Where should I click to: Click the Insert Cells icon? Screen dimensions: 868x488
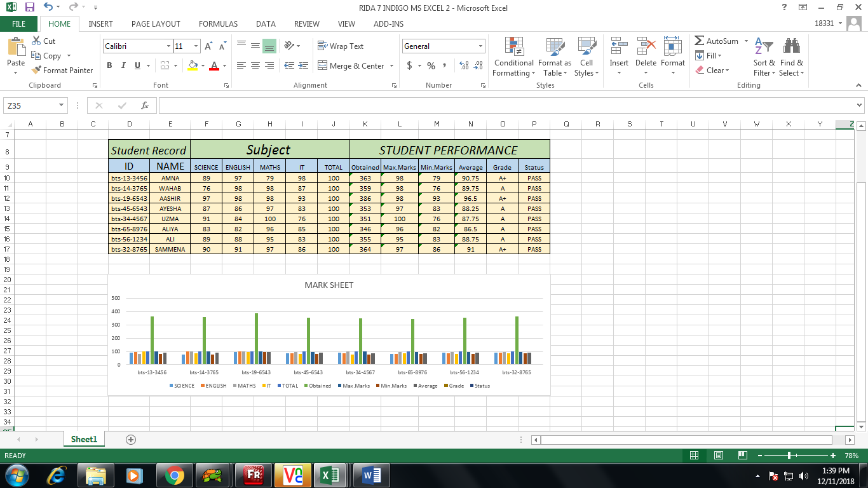[x=618, y=51]
